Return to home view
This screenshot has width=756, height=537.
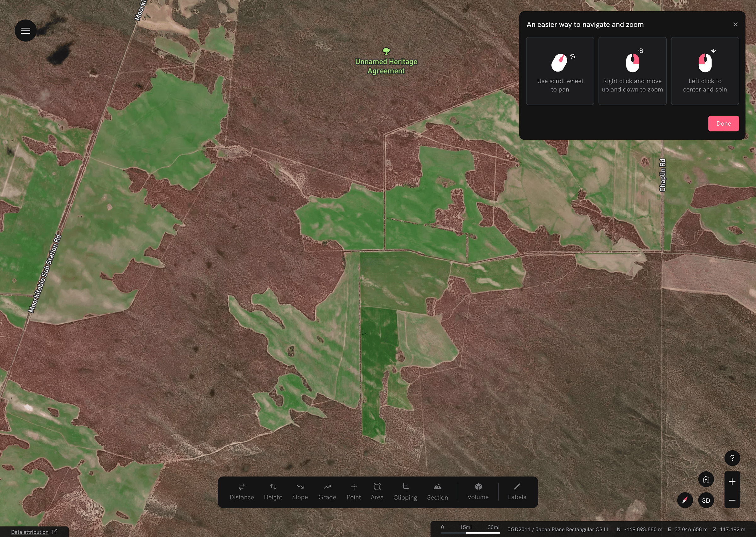pyautogui.click(x=706, y=479)
